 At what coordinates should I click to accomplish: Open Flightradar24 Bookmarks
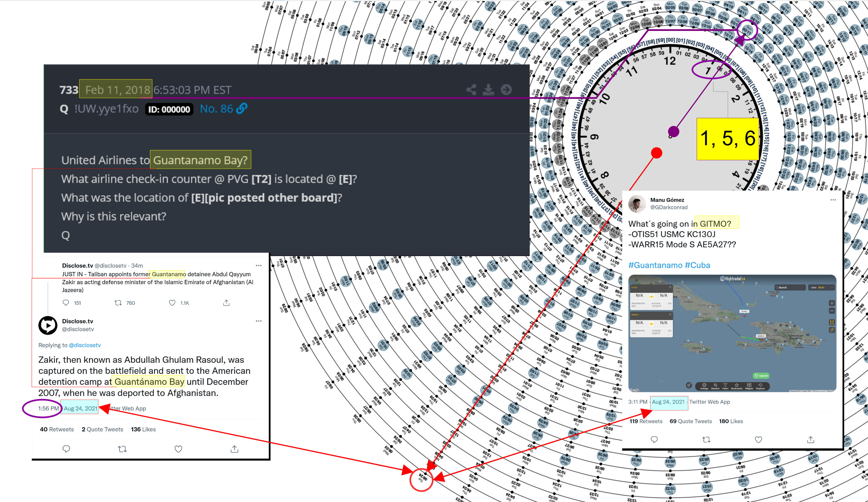coord(737,386)
